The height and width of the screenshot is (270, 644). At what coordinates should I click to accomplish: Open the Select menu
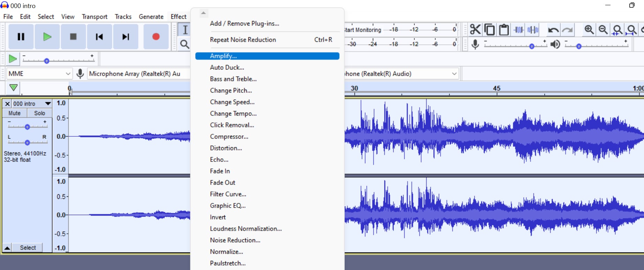coord(46,17)
